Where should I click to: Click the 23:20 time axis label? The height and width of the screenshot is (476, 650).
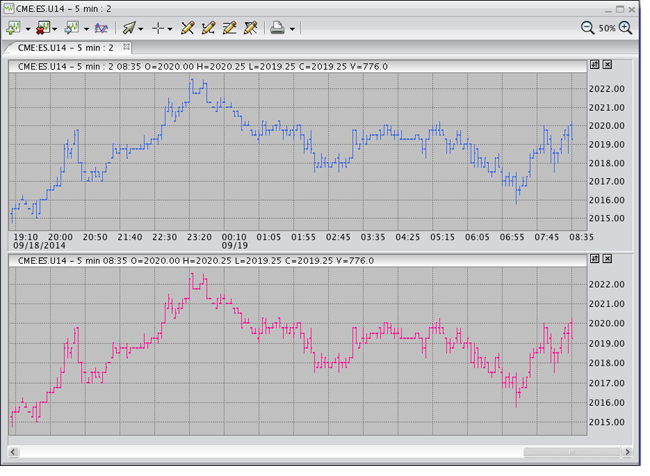coord(199,237)
